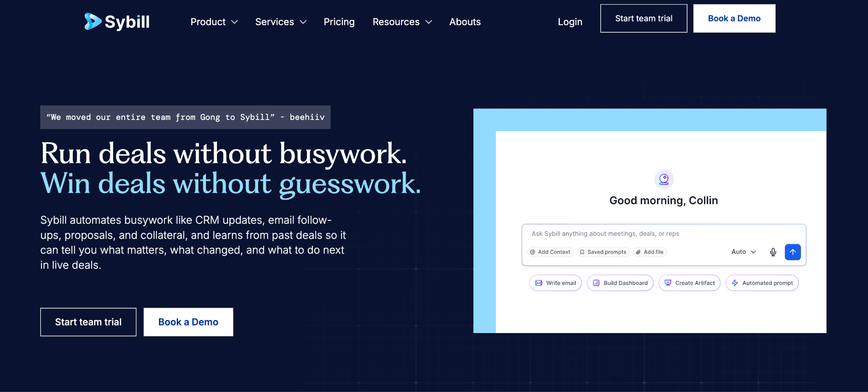Viewport: 868px width, 392px height.
Task: Expand the Services menu
Action: [281, 22]
